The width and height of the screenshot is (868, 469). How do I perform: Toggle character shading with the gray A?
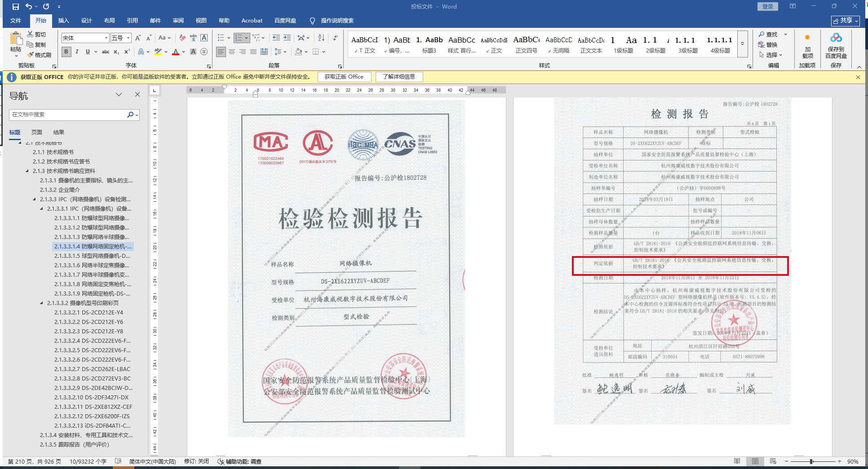point(193,52)
